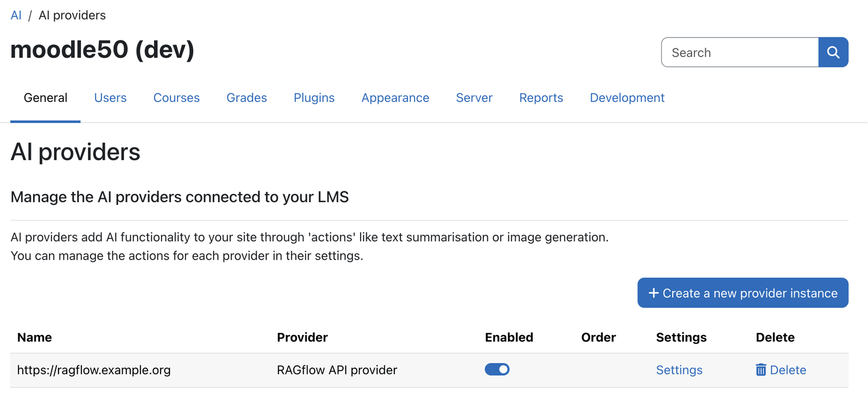Click the Order column header
The height and width of the screenshot is (406, 868).
tap(598, 337)
